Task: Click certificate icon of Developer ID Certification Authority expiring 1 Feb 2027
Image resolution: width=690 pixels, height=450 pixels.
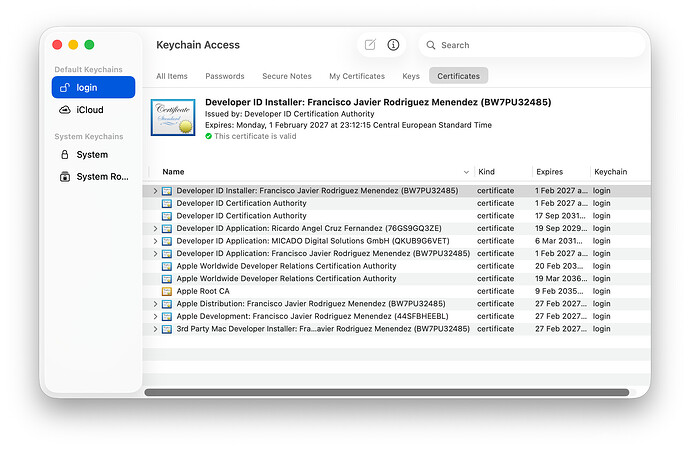Action: pyautogui.click(x=167, y=204)
